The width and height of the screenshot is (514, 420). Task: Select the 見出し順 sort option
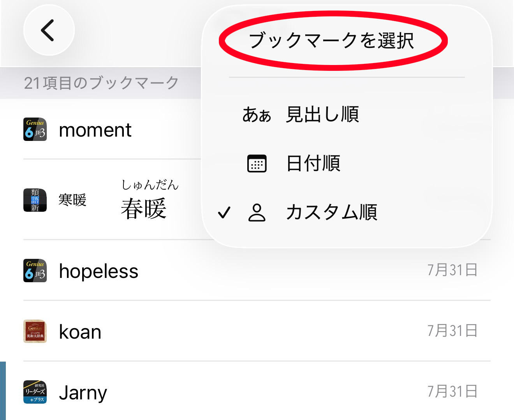[322, 114]
